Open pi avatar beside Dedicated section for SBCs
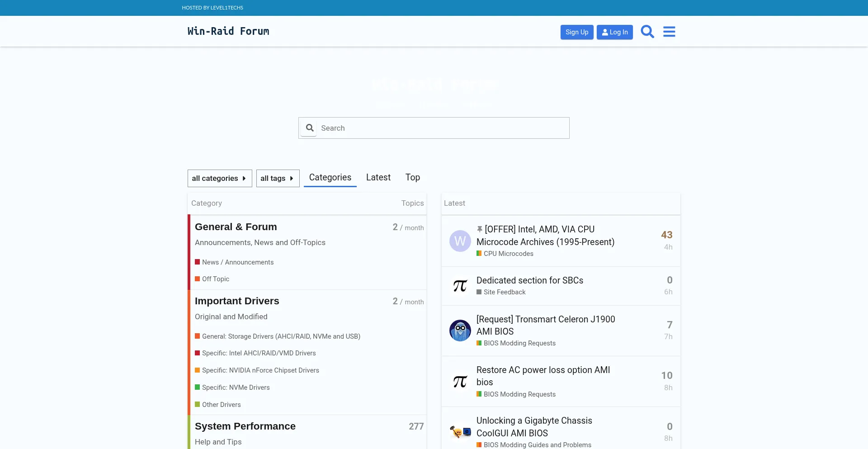Viewport: 868px width, 449px height. point(460,286)
